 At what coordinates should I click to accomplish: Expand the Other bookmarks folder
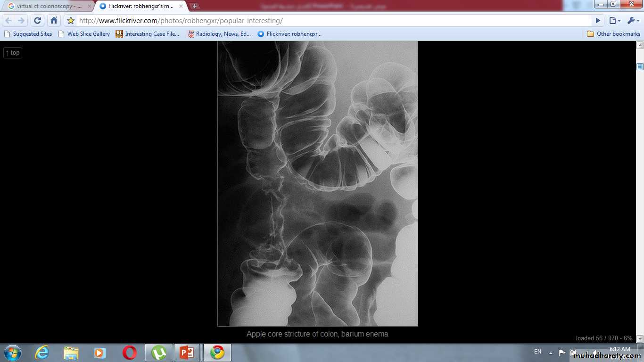coord(613,34)
